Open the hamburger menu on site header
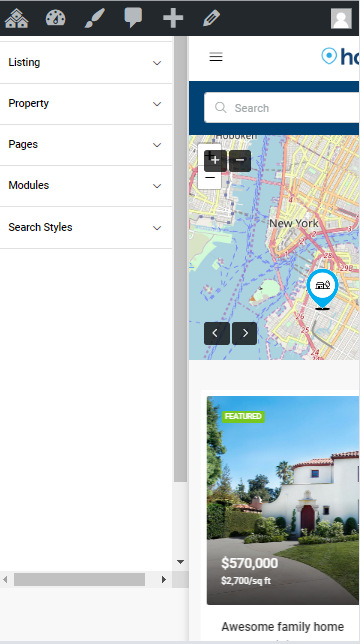This screenshot has width=360, height=644. [x=216, y=57]
